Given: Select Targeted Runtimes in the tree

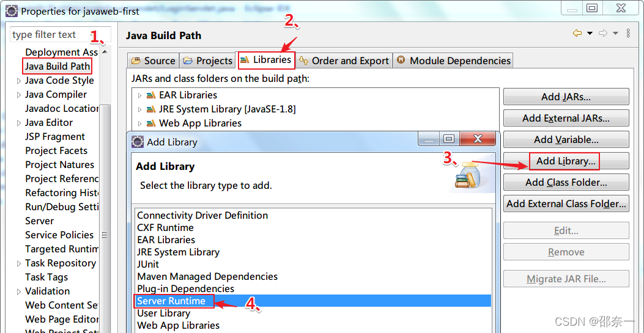Looking at the screenshot, I should (61, 249).
